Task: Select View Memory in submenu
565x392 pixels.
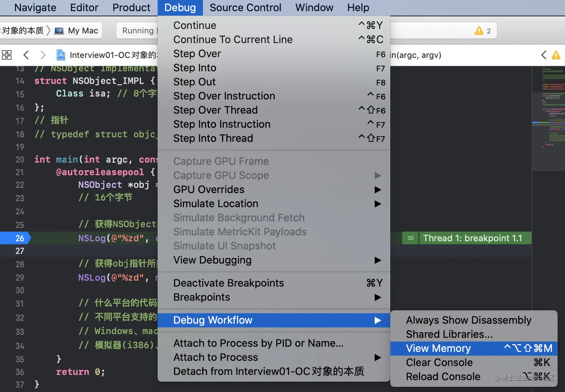Action: click(x=474, y=349)
